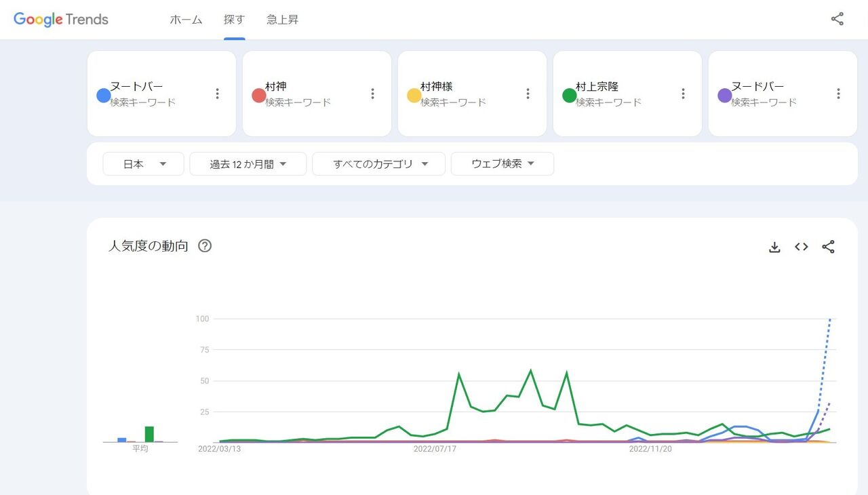Image resolution: width=868 pixels, height=495 pixels.
Task: Open options menu for 村上宗隆 keyword
Action: point(683,94)
